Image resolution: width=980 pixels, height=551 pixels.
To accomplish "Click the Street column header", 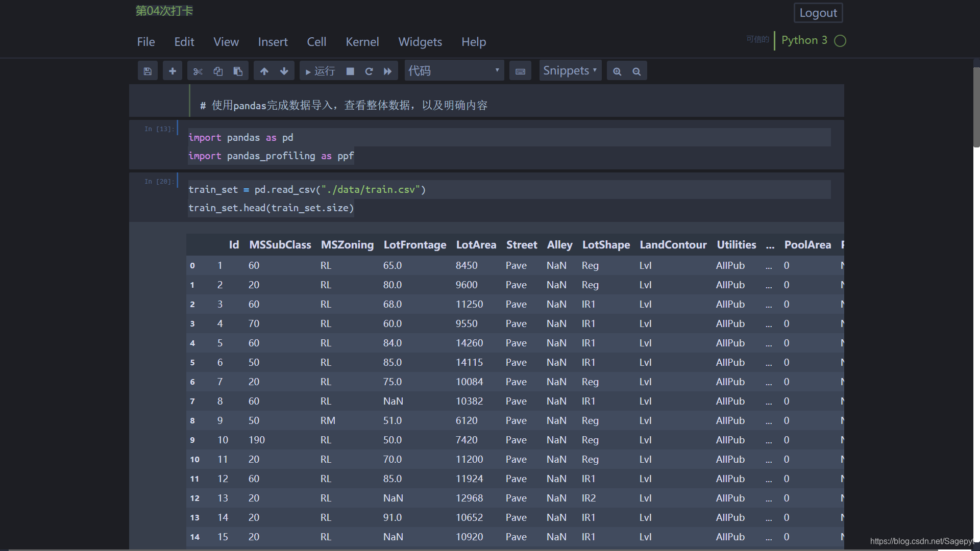I will coord(522,245).
